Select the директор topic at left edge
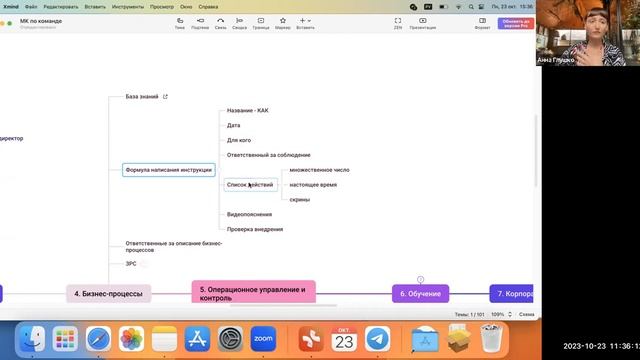640x360 pixels. pyautogui.click(x=11, y=138)
